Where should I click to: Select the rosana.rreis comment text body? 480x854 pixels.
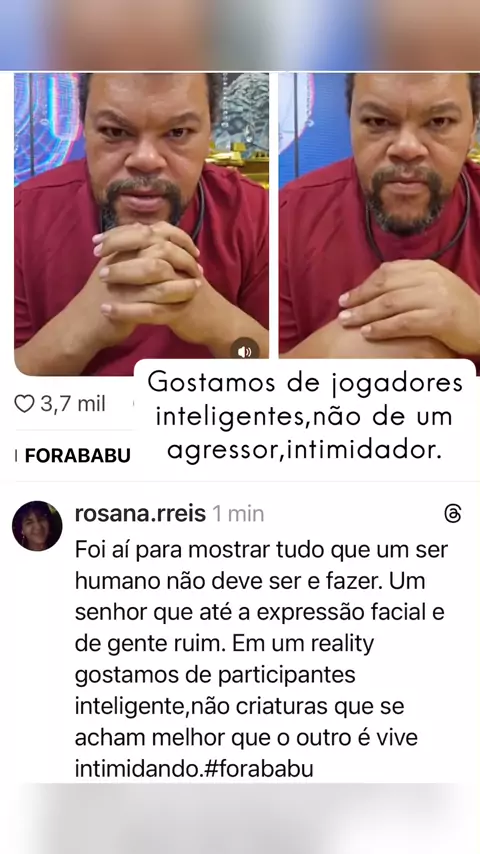pos(261,659)
